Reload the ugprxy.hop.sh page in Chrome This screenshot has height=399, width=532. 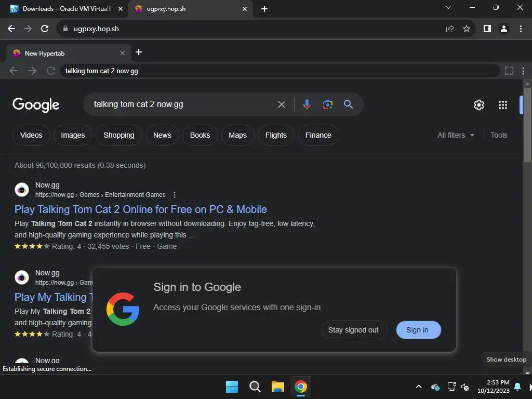click(45, 29)
